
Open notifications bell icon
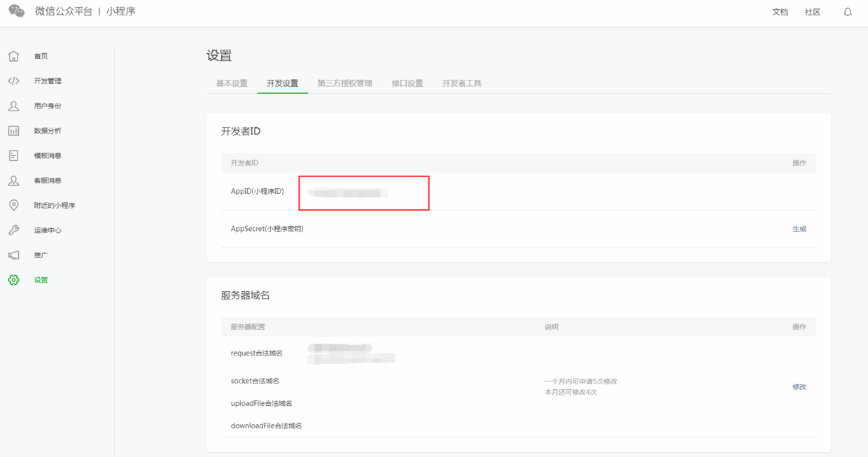coord(848,12)
